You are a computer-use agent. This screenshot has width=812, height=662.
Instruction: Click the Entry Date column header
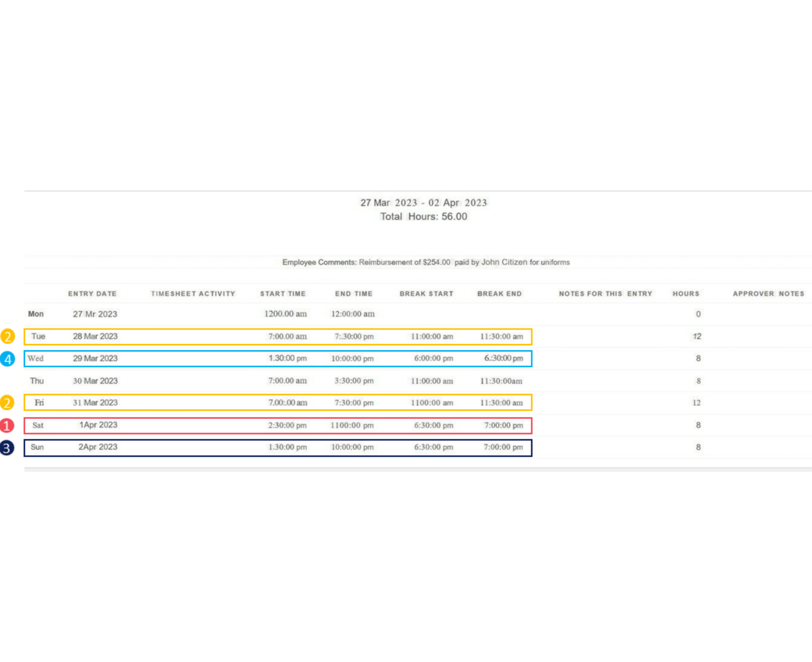point(92,294)
